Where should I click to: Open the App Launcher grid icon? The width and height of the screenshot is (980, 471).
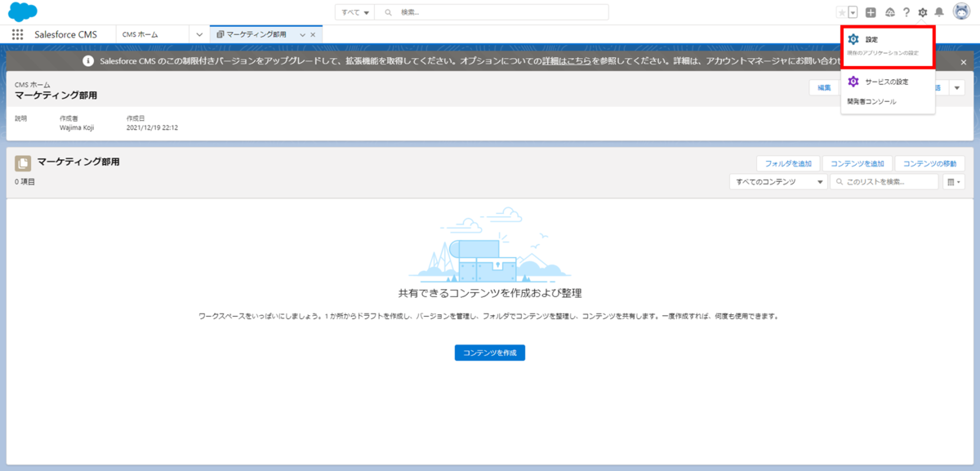[x=18, y=34]
